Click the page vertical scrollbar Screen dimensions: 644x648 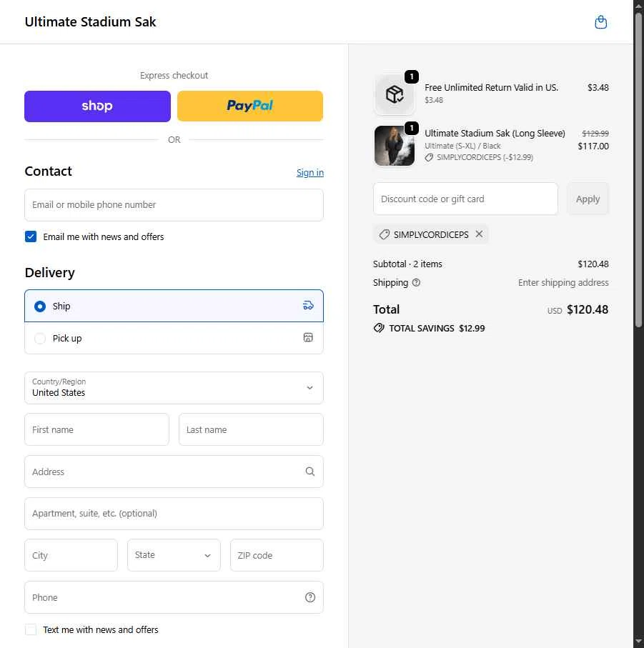[x=638, y=169]
